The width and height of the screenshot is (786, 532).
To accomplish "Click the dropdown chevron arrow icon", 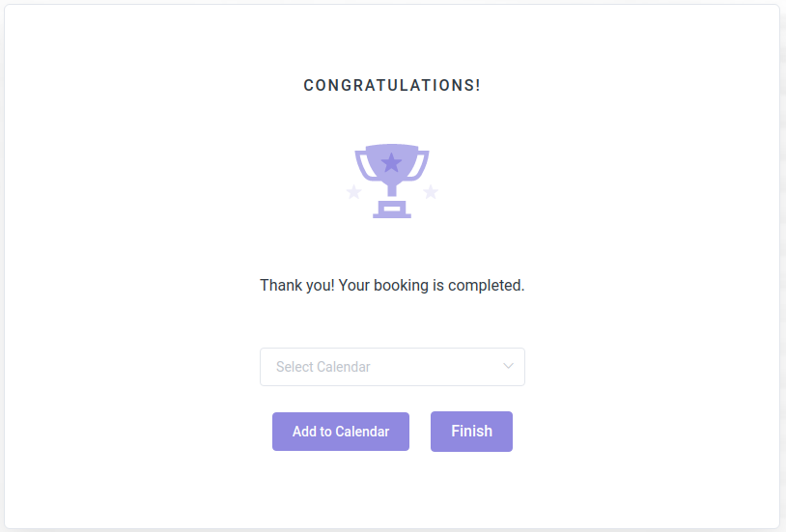I will 508,366.
